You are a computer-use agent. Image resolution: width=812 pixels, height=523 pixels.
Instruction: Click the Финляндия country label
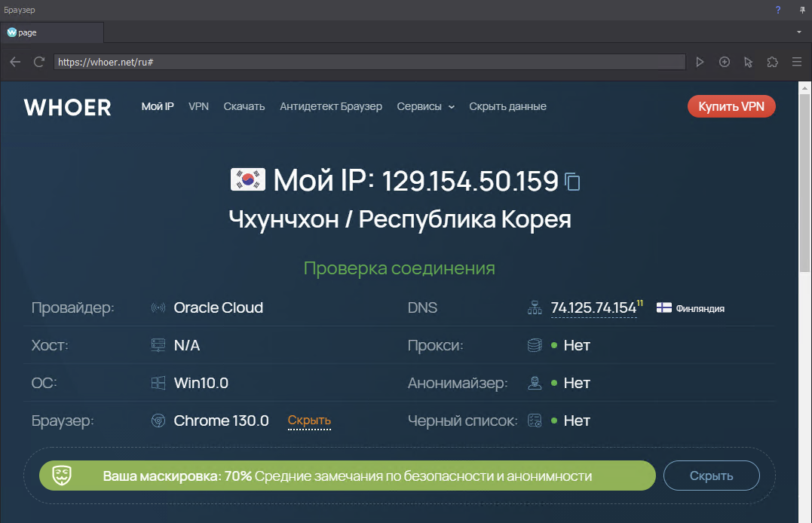point(700,309)
